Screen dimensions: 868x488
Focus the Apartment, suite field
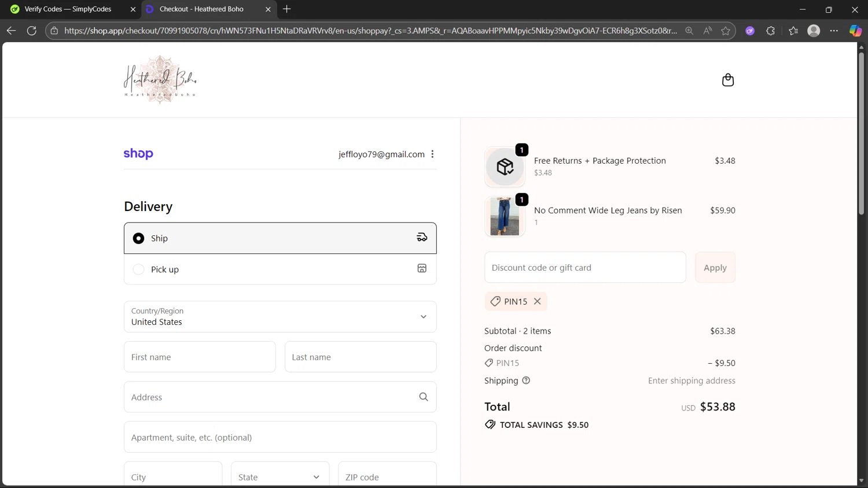coord(280,437)
